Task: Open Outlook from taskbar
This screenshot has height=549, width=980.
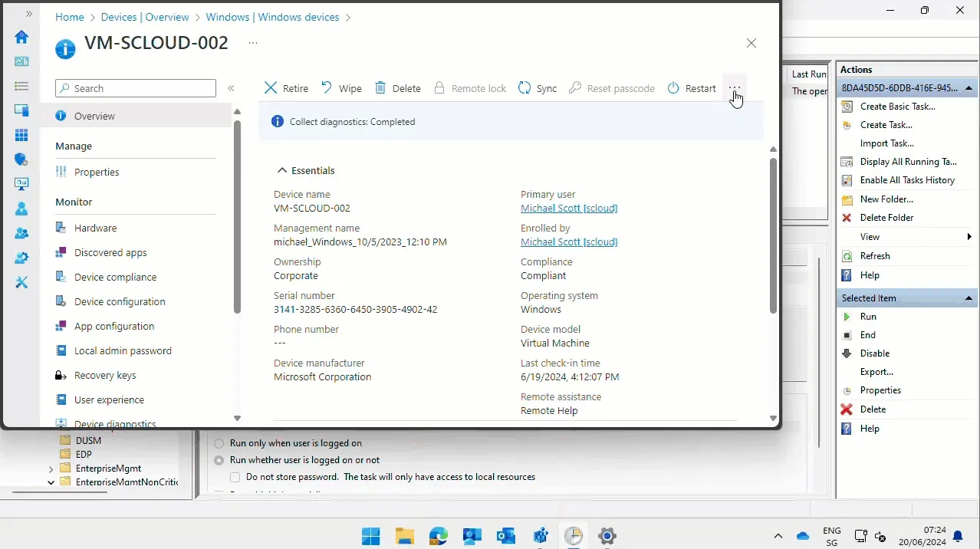Action: 506,536
